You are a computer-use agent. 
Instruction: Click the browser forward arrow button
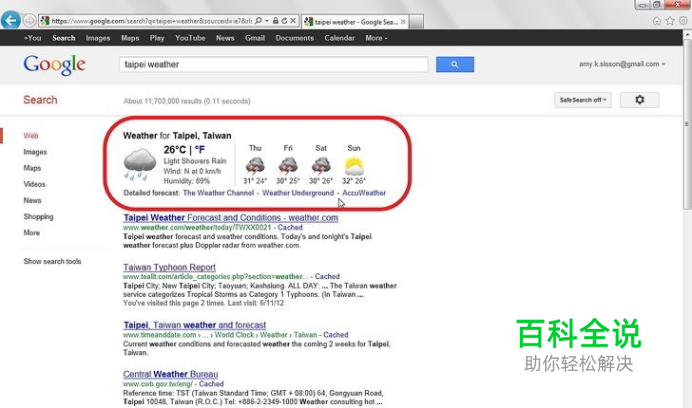tap(29, 20)
